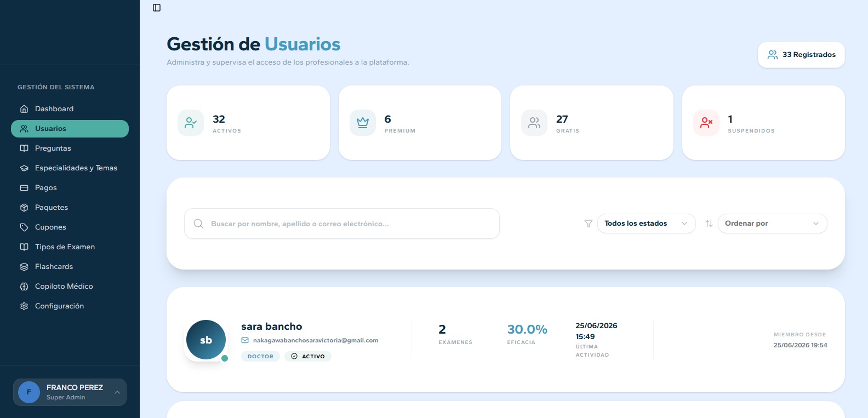Screen dimensions: 868x418
Task: Open Configuración settings
Action: coord(70,306)
